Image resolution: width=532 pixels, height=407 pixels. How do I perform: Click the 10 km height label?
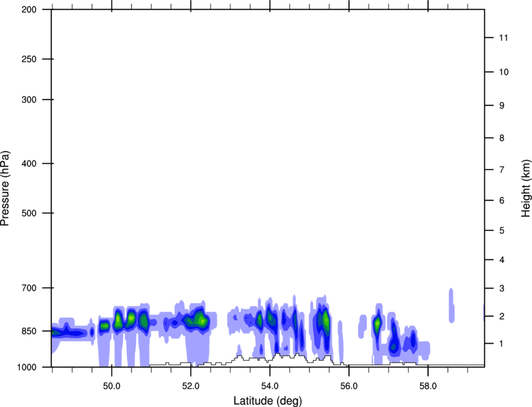504,72
